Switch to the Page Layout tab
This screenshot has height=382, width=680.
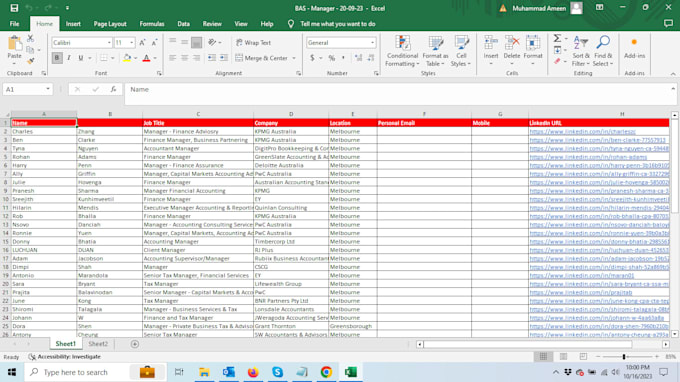[110, 24]
